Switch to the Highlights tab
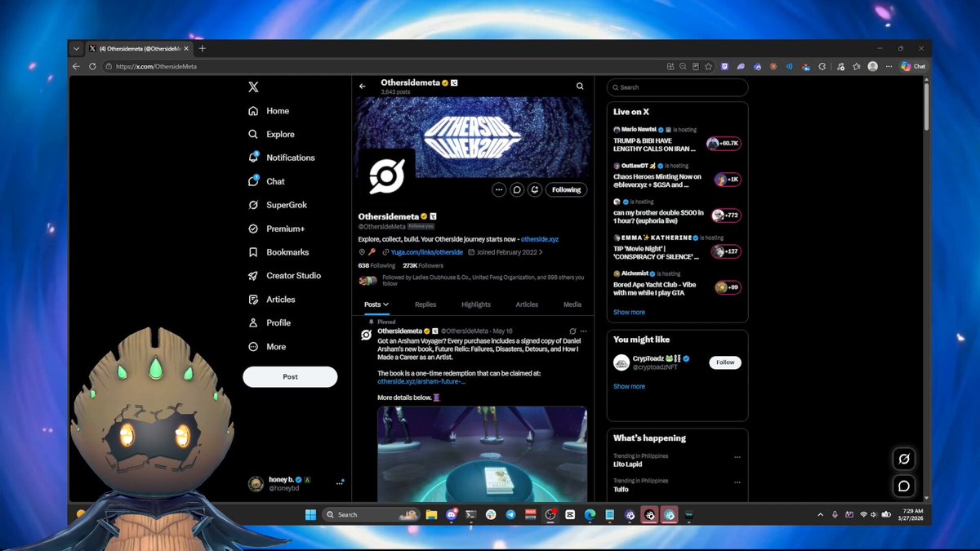 [476, 304]
